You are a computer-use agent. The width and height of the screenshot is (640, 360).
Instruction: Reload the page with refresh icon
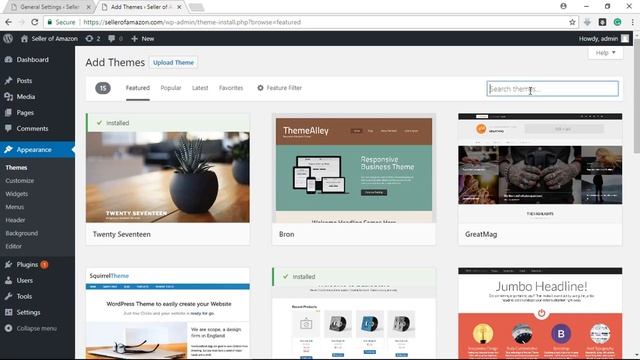(x=35, y=22)
